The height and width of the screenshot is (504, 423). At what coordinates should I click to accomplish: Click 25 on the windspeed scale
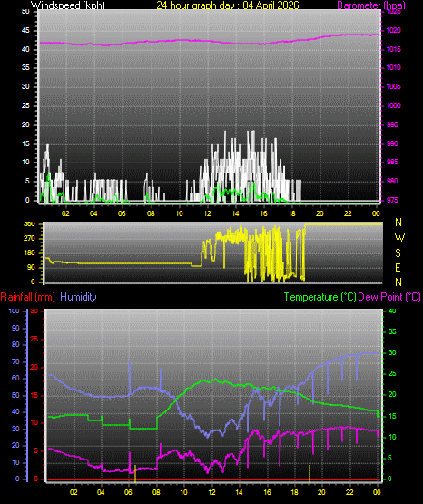pyautogui.click(x=25, y=105)
